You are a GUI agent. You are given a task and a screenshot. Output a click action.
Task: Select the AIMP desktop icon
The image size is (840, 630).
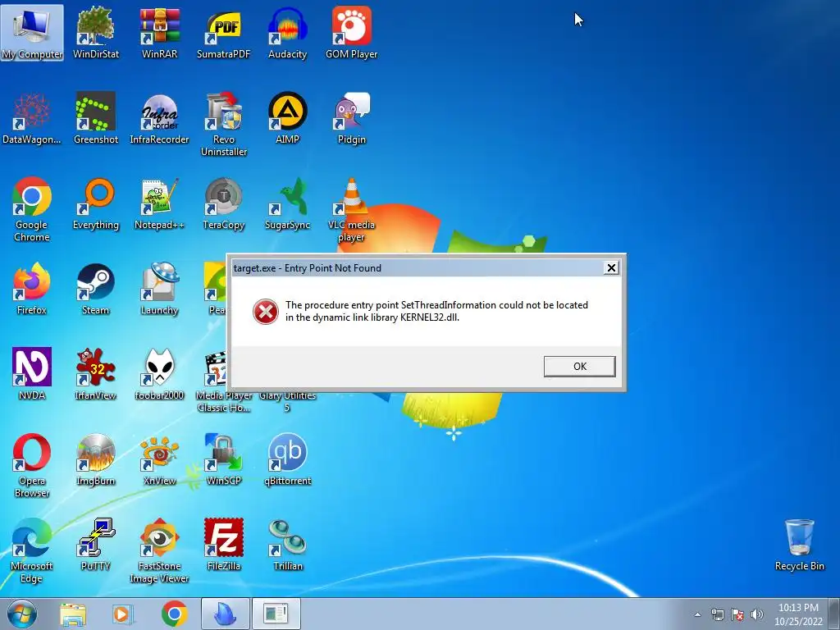288,118
